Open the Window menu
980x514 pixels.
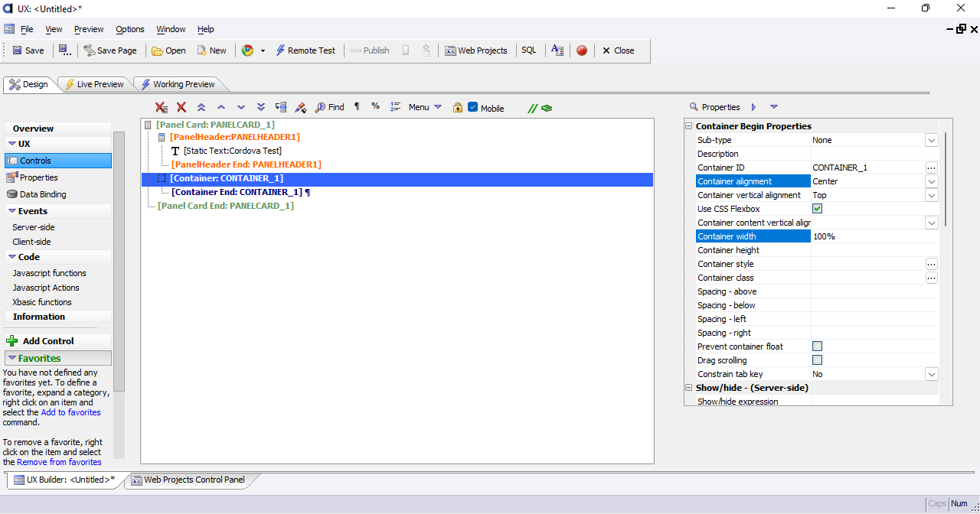[x=171, y=29]
